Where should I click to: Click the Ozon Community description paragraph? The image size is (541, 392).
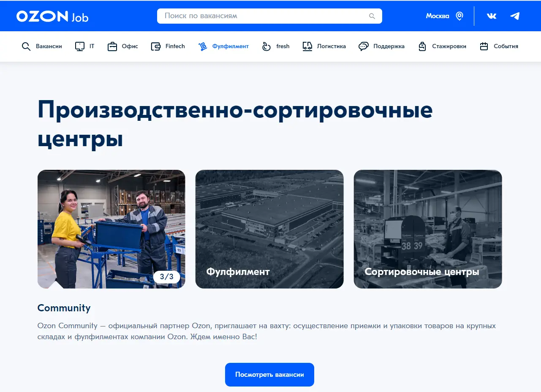click(x=266, y=332)
